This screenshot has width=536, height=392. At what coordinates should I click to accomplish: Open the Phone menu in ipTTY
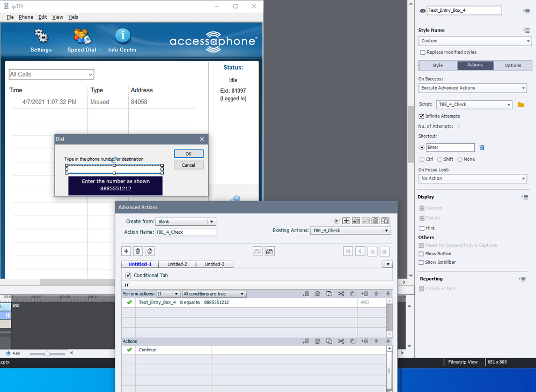click(26, 17)
